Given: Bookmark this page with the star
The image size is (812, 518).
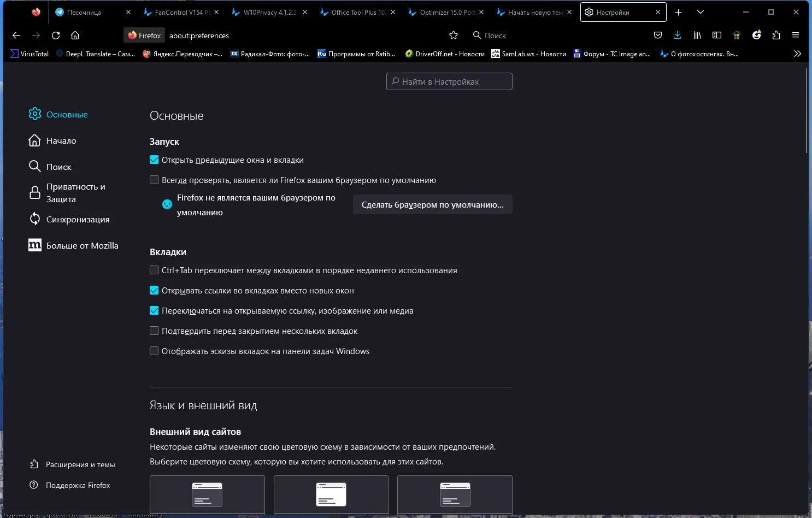Looking at the screenshot, I should tap(454, 36).
